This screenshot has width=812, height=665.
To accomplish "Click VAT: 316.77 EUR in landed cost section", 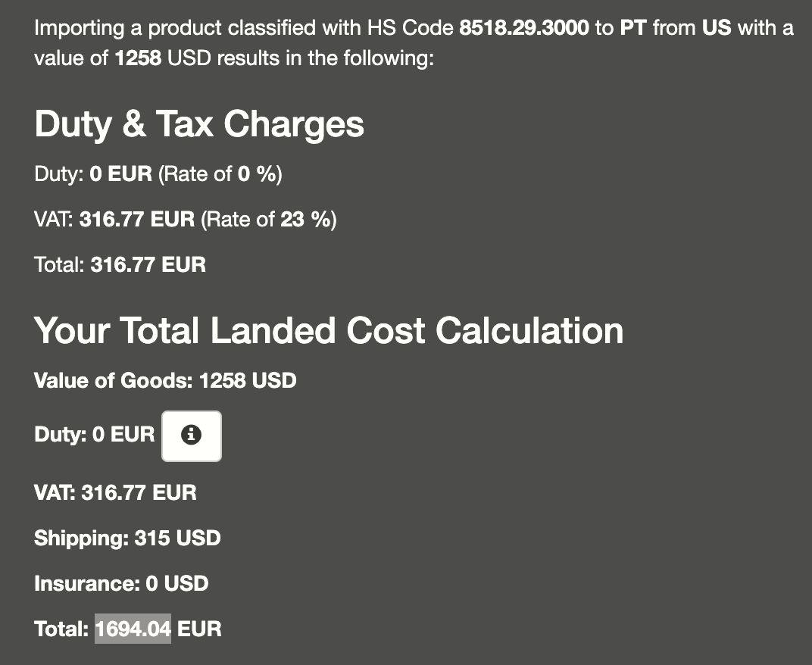I will 115,492.
